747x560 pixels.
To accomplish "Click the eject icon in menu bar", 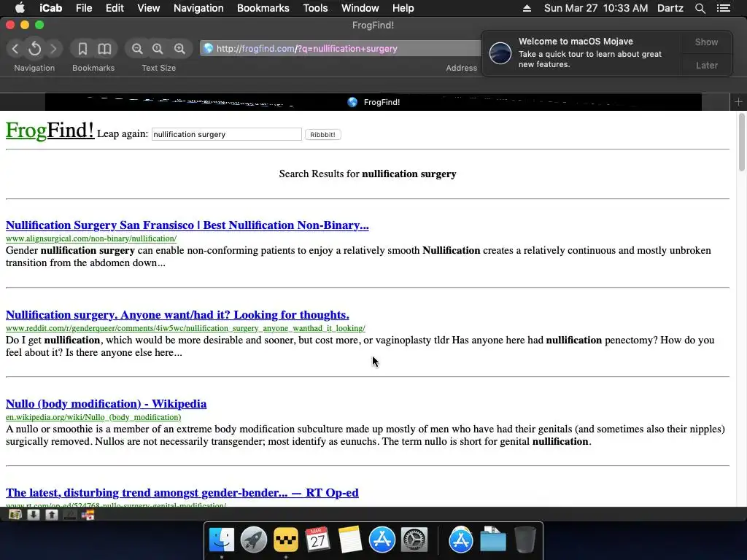I will pyautogui.click(x=527, y=8).
